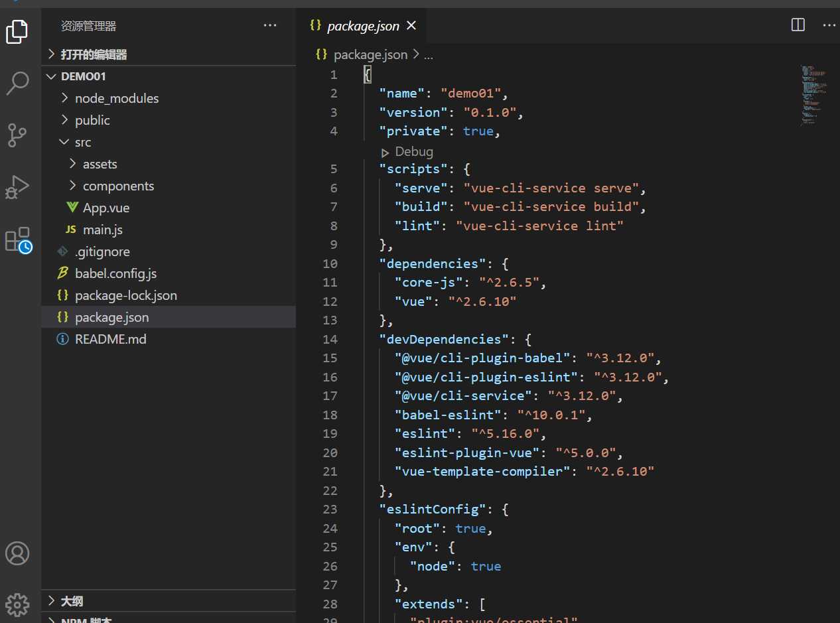
Task: Expand the NPM scripts section
Action: (169, 618)
